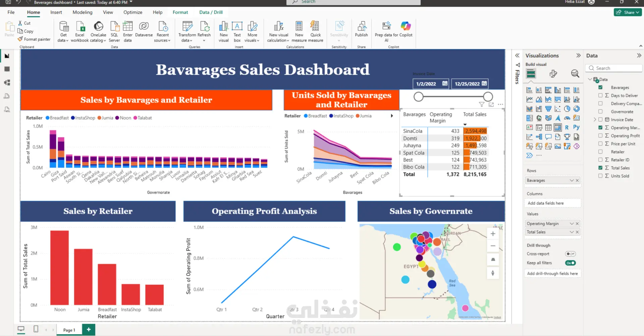This screenshot has height=336, width=644.
Task: Click the Refresh icon in the ribbon
Action: pos(204,26)
